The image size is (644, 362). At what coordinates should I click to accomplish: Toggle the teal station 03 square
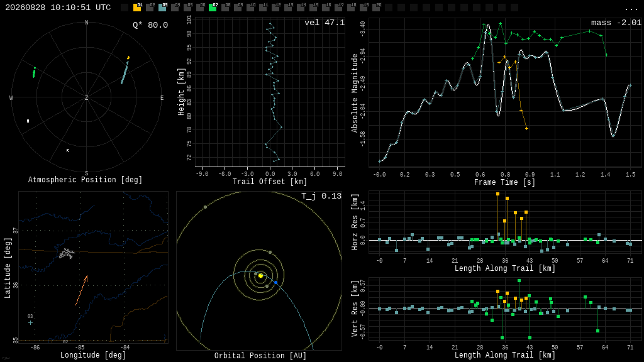coord(162,7)
